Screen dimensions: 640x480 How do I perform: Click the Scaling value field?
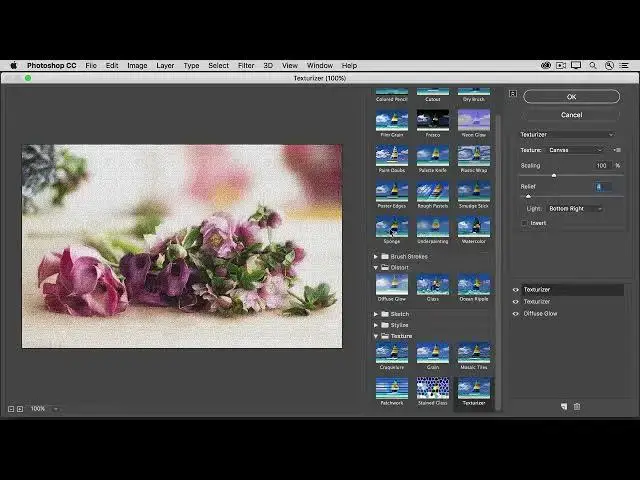(602, 165)
